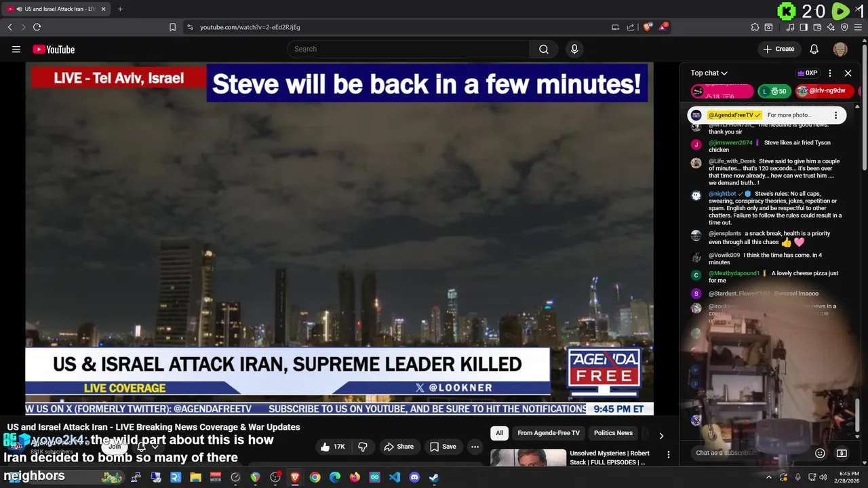Open live chat options three-dot menu
Image resolution: width=868 pixels, height=488 pixels.
[x=830, y=73]
